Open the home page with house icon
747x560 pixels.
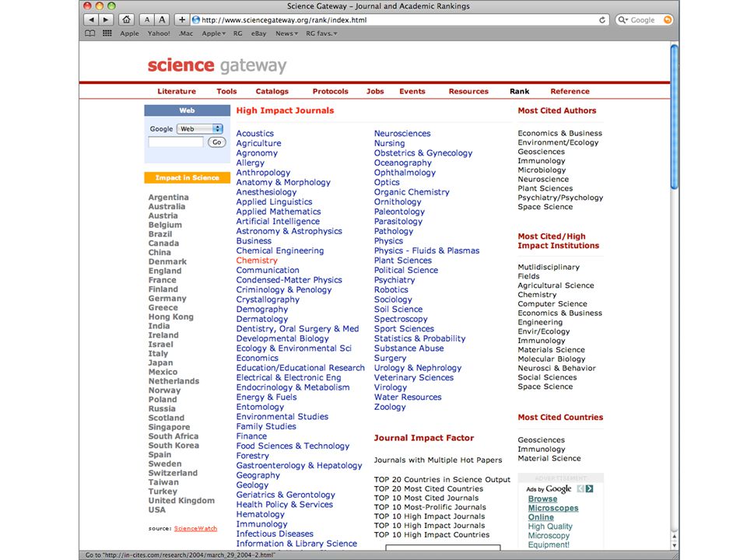point(126,19)
